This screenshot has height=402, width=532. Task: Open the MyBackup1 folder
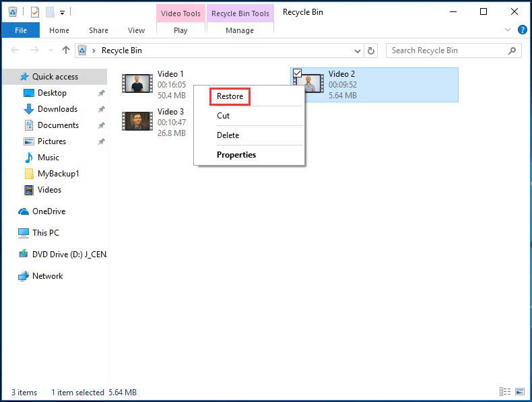[x=58, y=174]
